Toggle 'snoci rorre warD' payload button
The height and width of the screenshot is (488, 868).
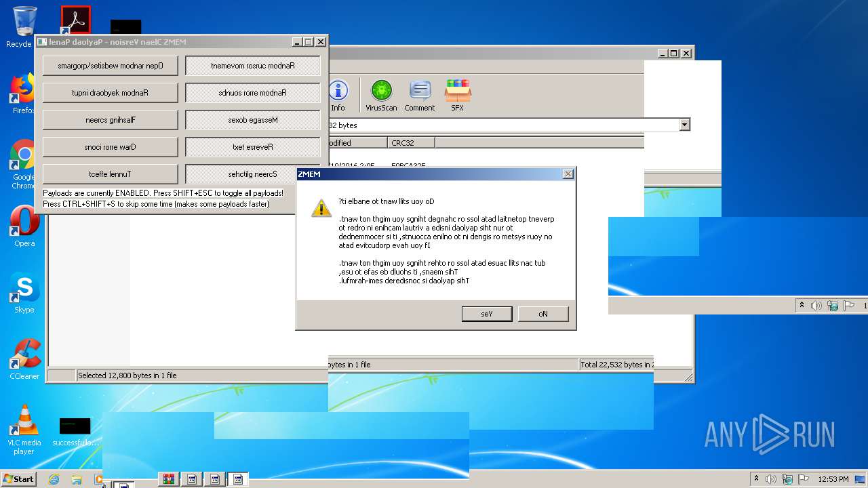pos(111,147)
